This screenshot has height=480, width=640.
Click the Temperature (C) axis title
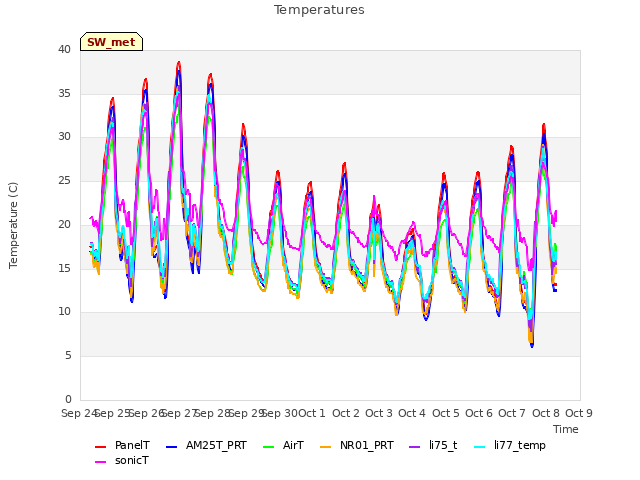(13, 225)
